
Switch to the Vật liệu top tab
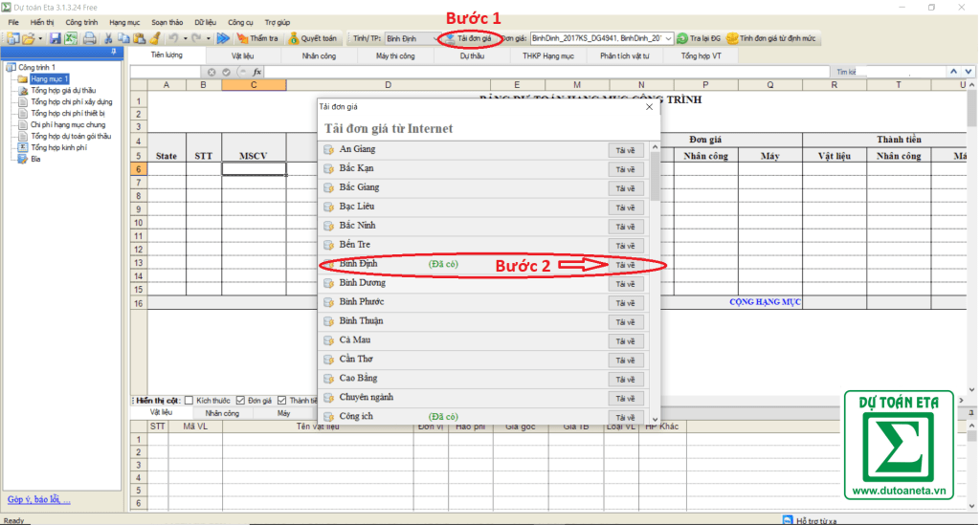(x=242, y=56)
